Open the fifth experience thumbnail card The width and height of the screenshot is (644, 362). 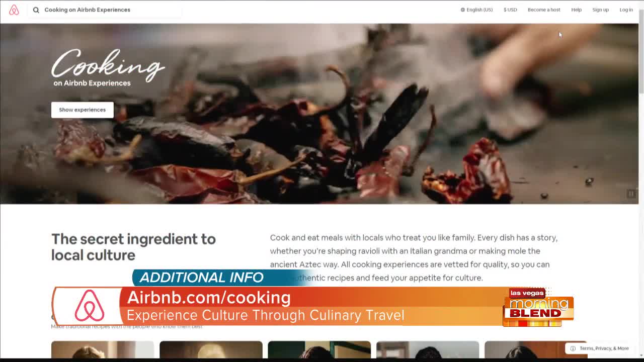tap(523, 350)
